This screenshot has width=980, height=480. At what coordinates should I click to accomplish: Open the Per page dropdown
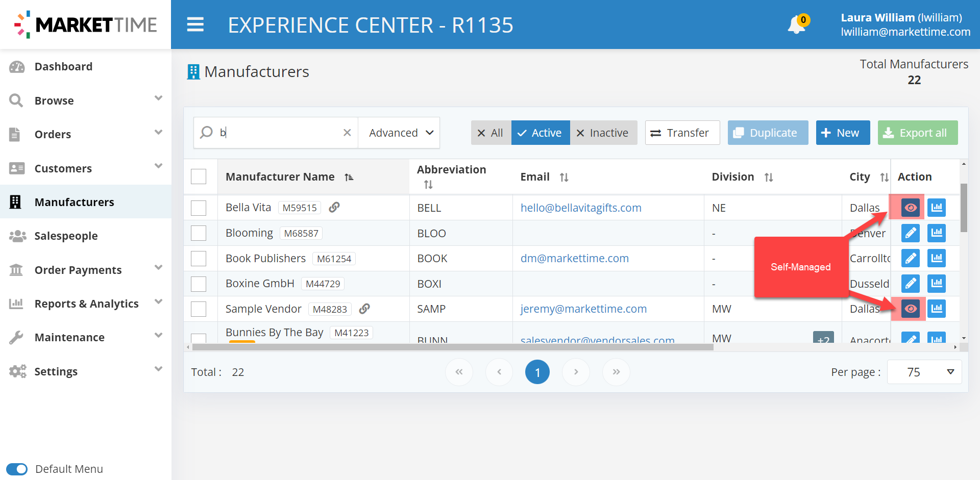click(x=924, y=372)
